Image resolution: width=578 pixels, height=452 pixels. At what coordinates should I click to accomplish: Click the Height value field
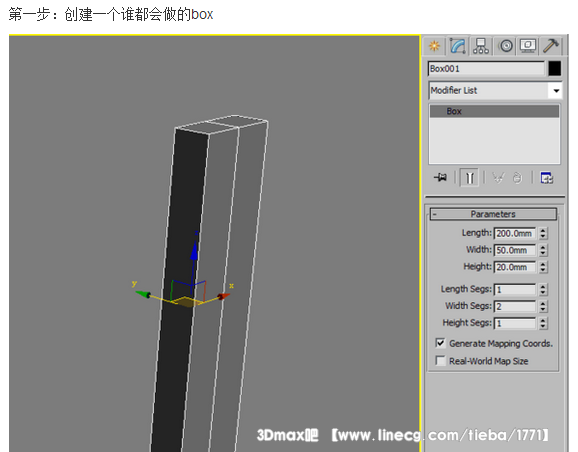[x=515, y=267]
